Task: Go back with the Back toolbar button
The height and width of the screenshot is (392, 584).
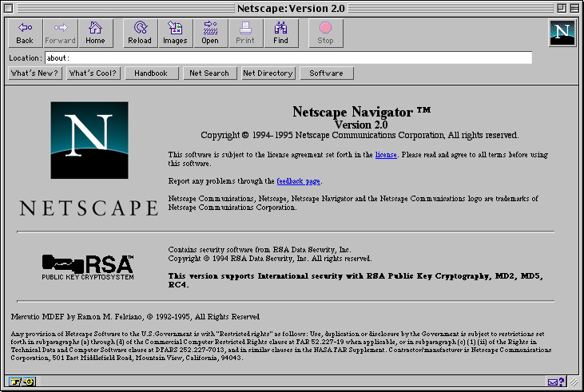Action: point(25,33)
